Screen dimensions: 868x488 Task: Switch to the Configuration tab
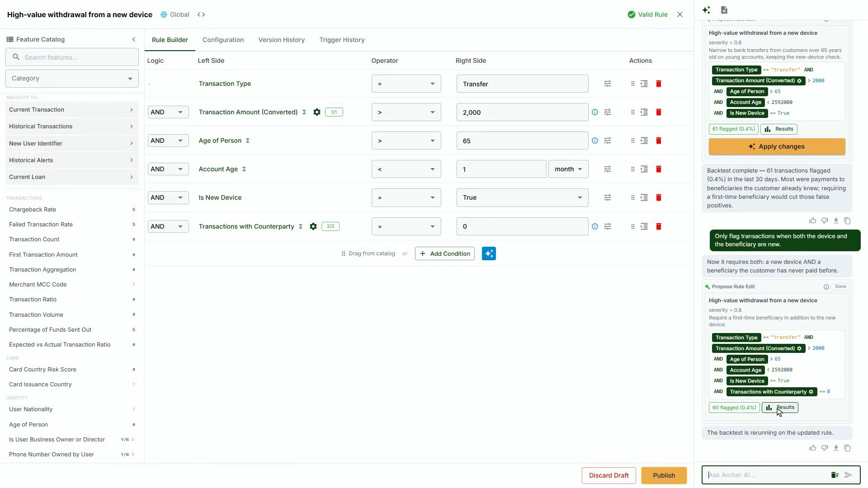click(223, 40)
